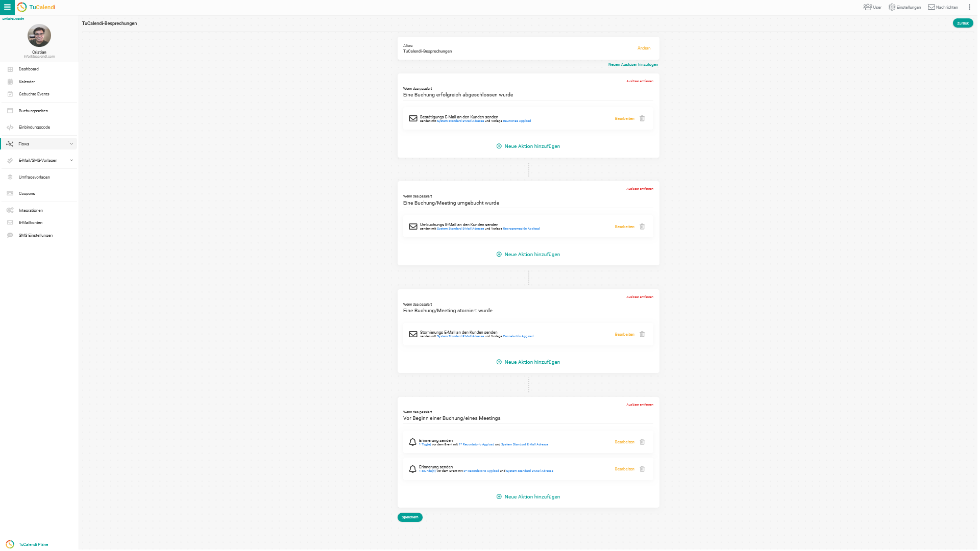
Task: Open Cancelación Applaud template link
Action: point(518,337)
